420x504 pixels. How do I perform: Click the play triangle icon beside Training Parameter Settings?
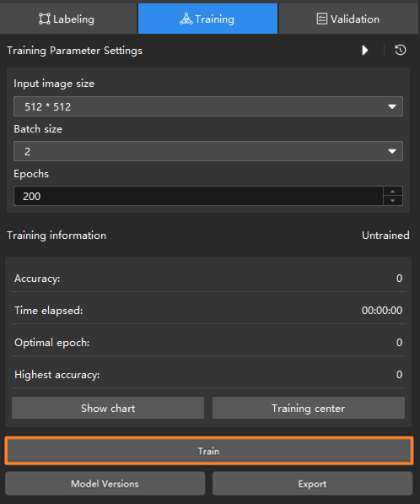(365, 50)
